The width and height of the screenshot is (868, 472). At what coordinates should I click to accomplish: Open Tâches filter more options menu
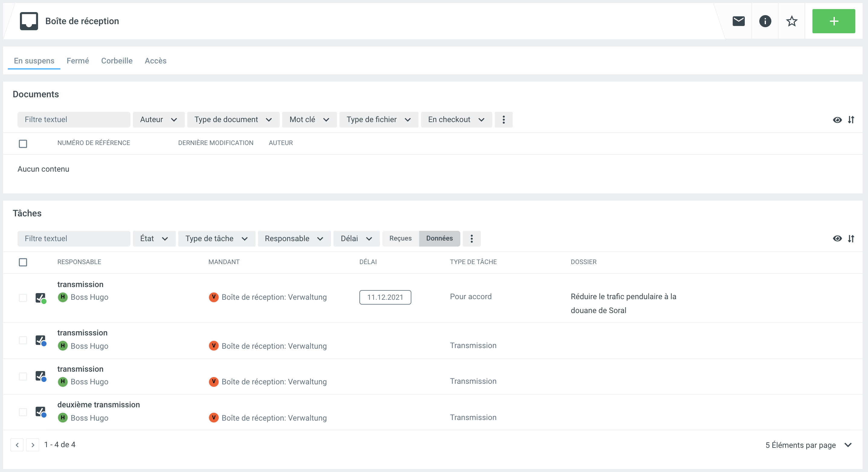coord(471,239)
